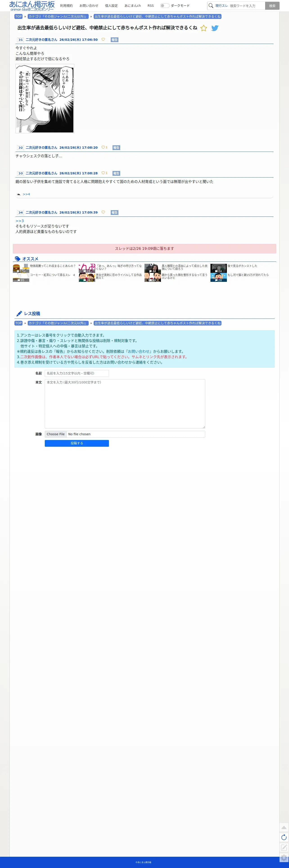
Task: Click the reload thread icon
Action: pyautogui.click(x=284, y=837)
